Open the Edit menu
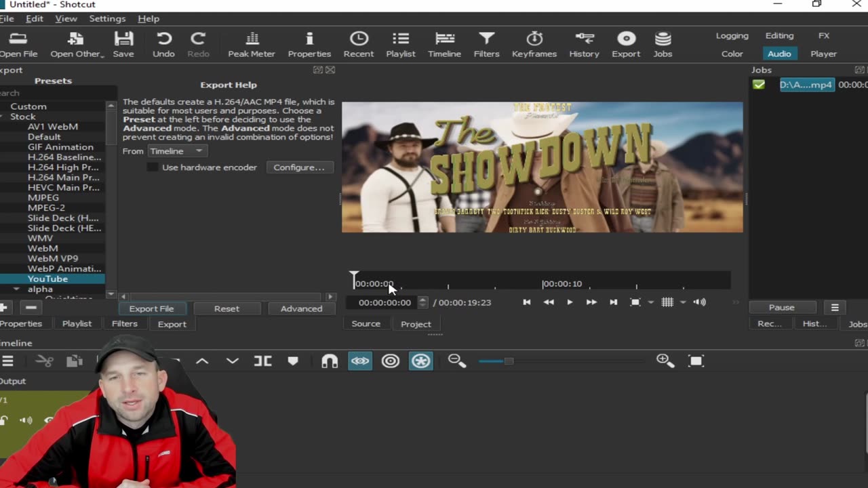The image size is (868, 488). tap(34, 18)
